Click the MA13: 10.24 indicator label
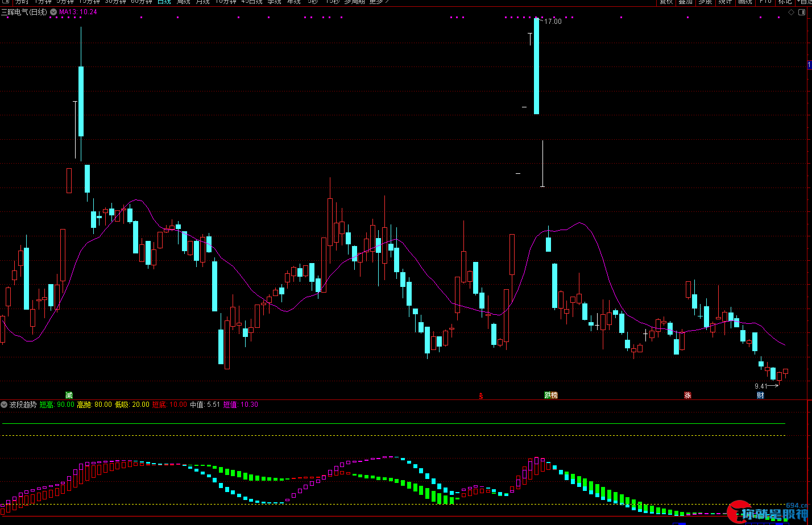 (78, 12)
